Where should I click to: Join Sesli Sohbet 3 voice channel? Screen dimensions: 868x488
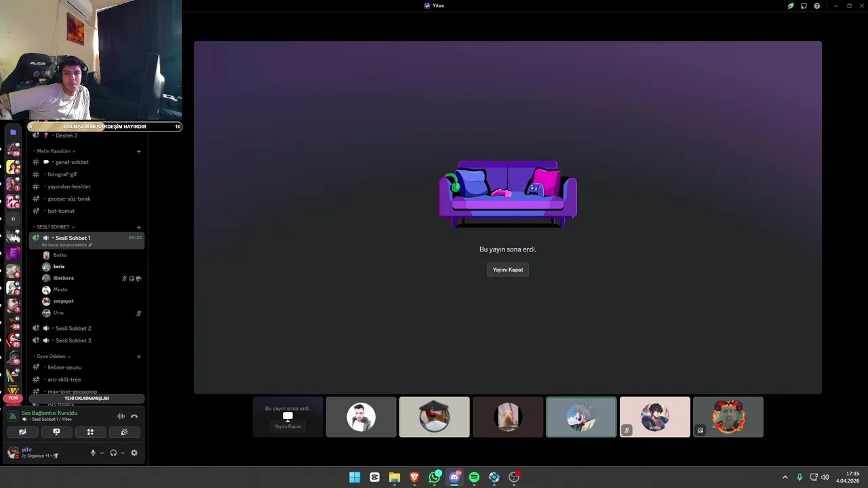[87, 340]
